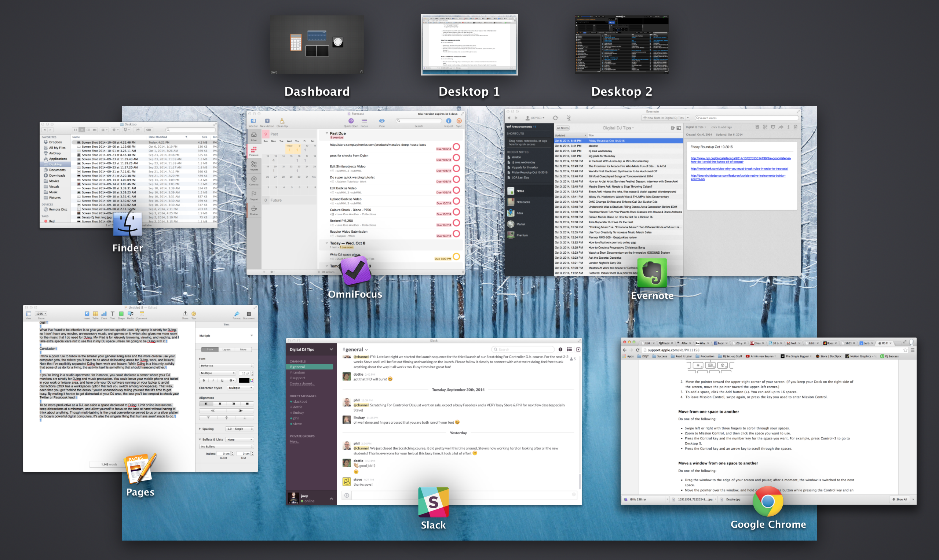Mark 'Rocked P16,250' as complete

[x=456, y=223]
